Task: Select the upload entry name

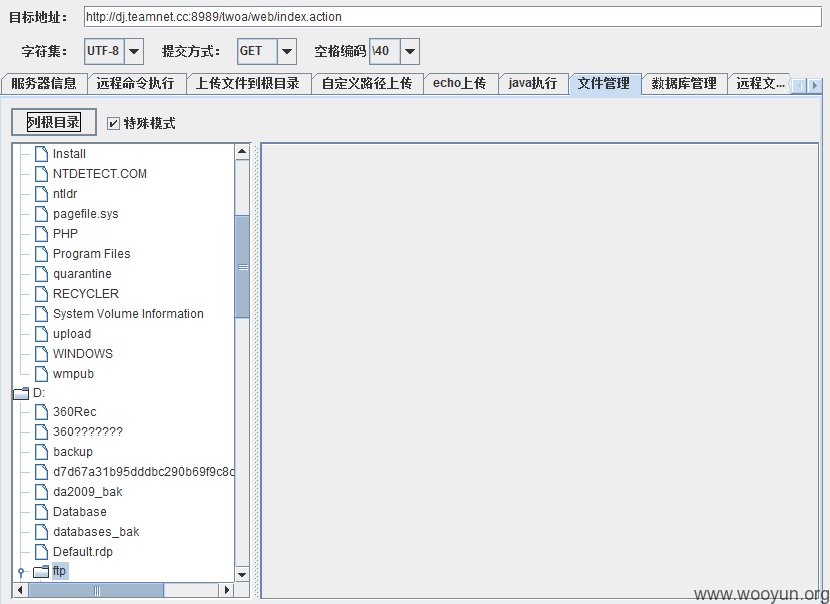Action: (72, 333)
